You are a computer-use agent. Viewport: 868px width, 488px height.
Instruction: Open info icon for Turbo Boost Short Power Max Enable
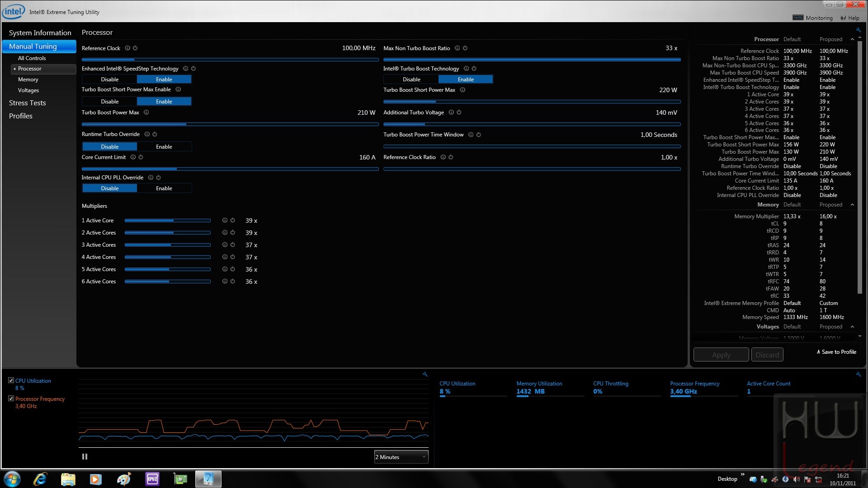click(178, 89)
